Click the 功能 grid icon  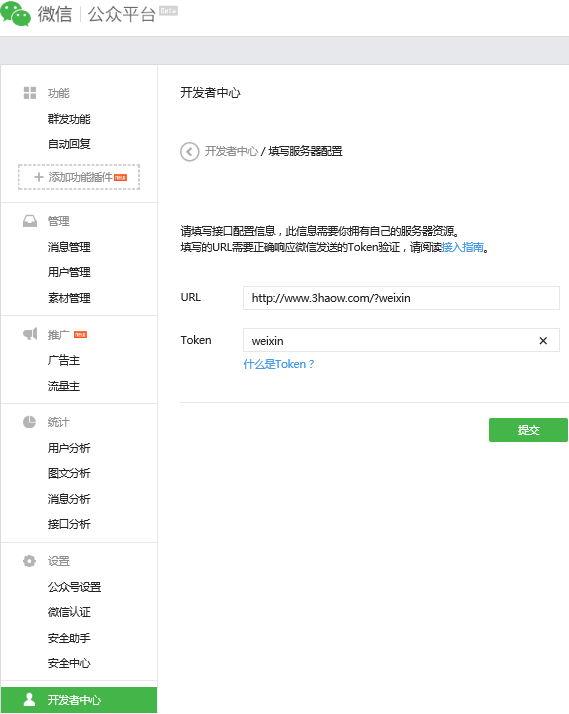30,93
